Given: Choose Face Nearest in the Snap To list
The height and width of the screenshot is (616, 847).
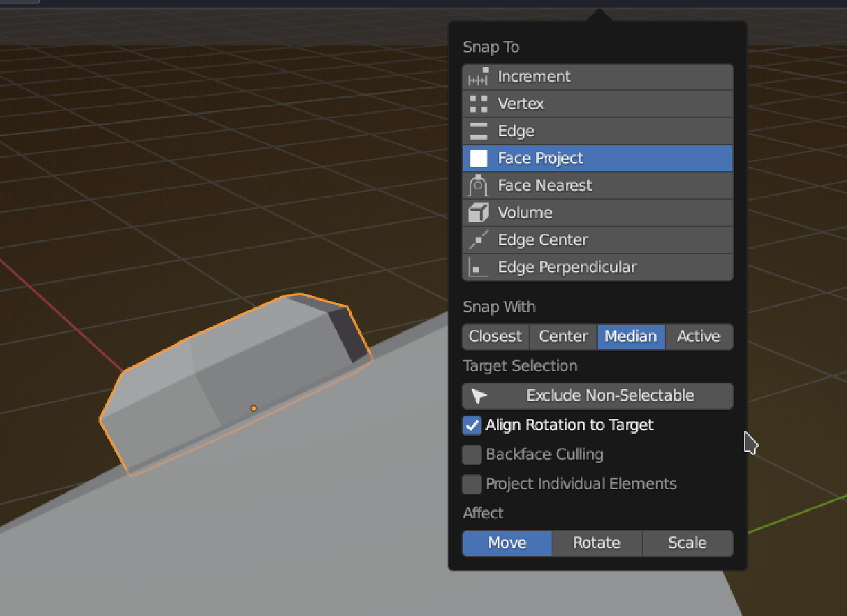Looking at the screenshot, I should (598, 186).
